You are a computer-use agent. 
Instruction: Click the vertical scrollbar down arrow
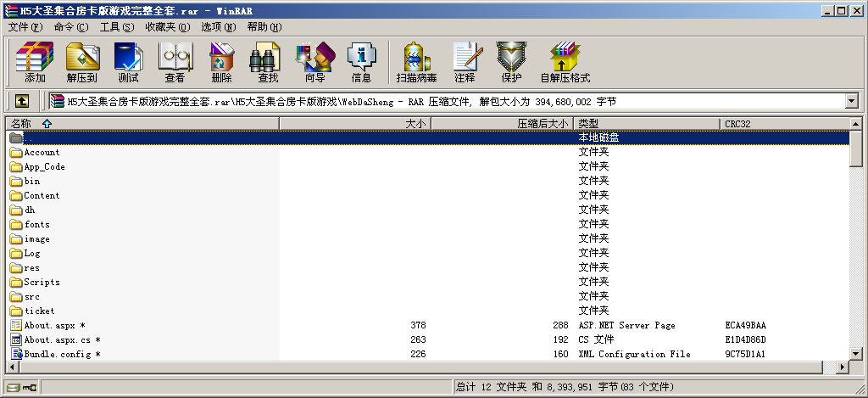(856, 353)
